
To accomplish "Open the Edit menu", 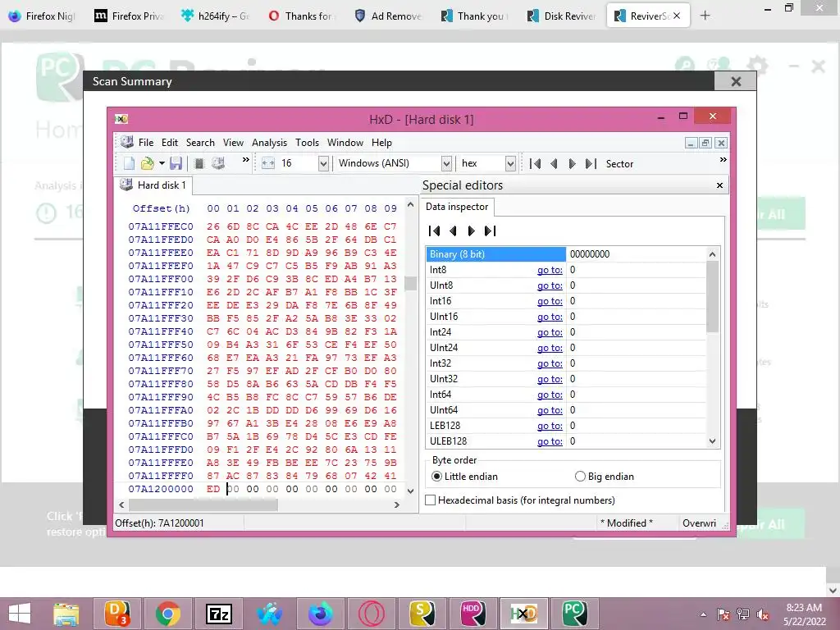I will (x=170, y=143).
